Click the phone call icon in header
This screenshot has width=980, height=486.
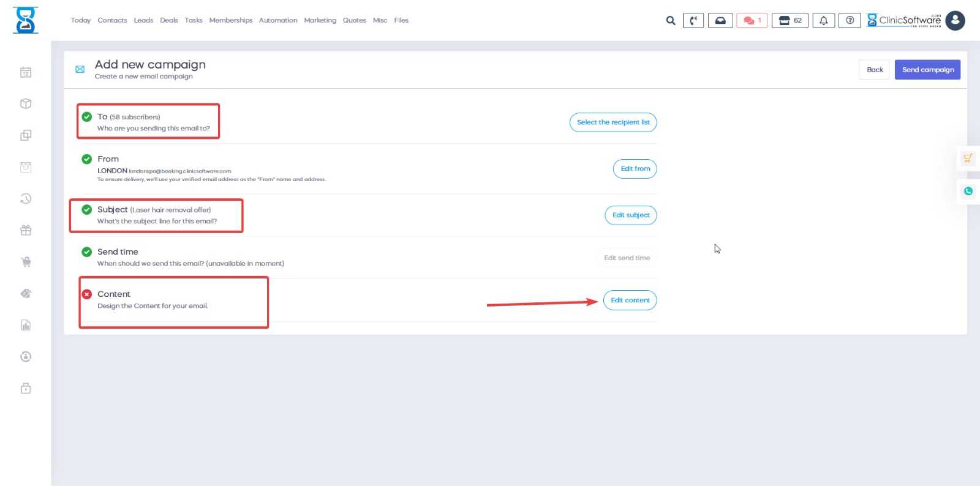pos(693,21)
